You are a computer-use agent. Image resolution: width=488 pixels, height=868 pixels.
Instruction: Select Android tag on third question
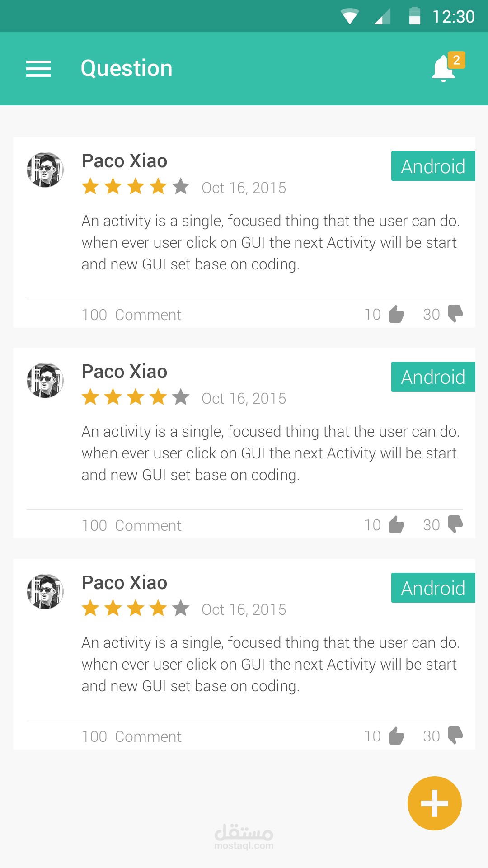point(433,588)
